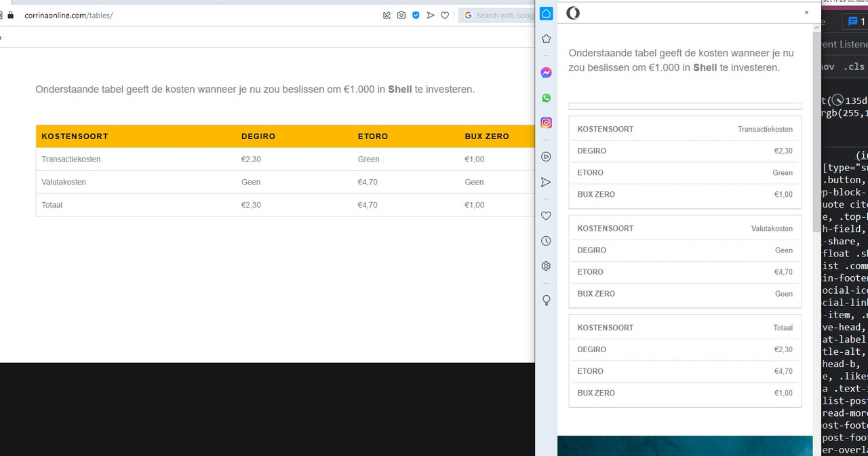Image resolution: width=868 pixels, height=456 pixels.
Task: Click the bold Shell word in sidebar panel
Action: [705, 68]
